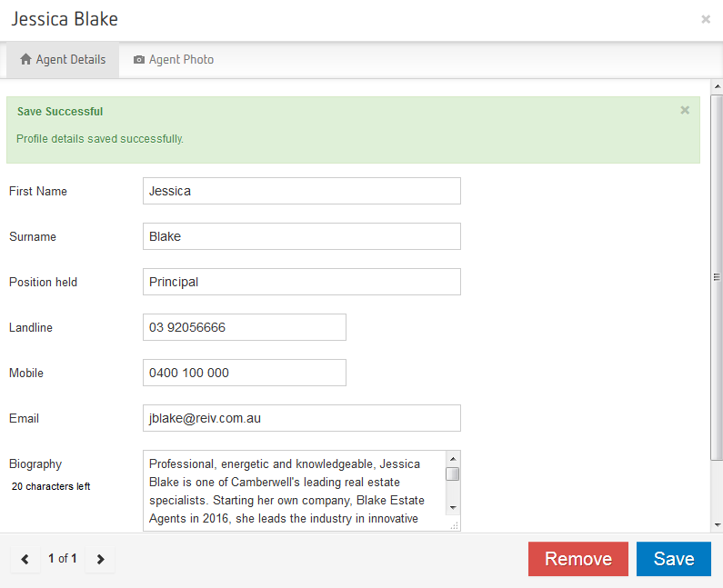Go to previous agent record

(25, 559)
